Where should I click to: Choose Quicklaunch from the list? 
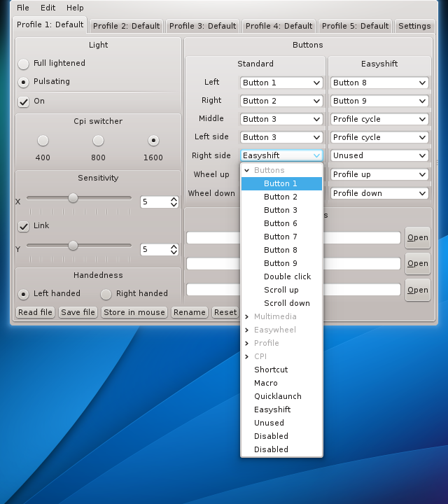(x=281, y=396)
